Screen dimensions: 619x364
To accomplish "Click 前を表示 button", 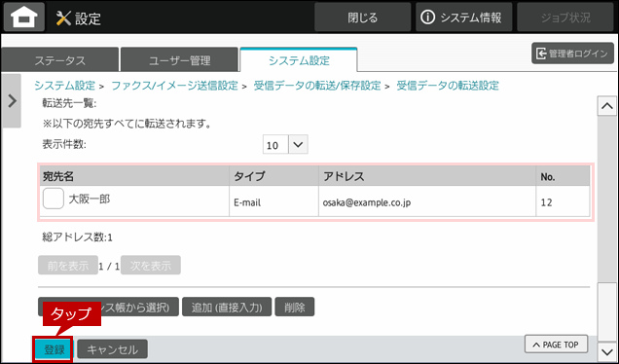I will click(x=68, y=266).
